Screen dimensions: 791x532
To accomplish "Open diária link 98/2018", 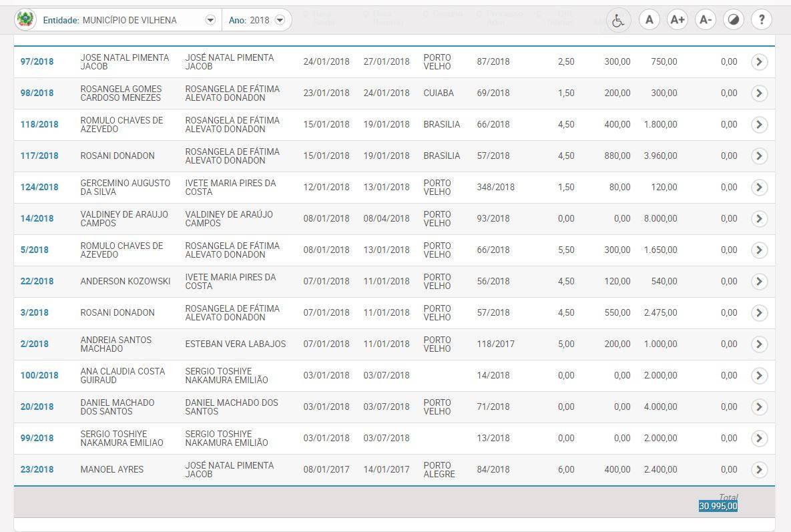I will pyautogui.click(x=37, y=93).
